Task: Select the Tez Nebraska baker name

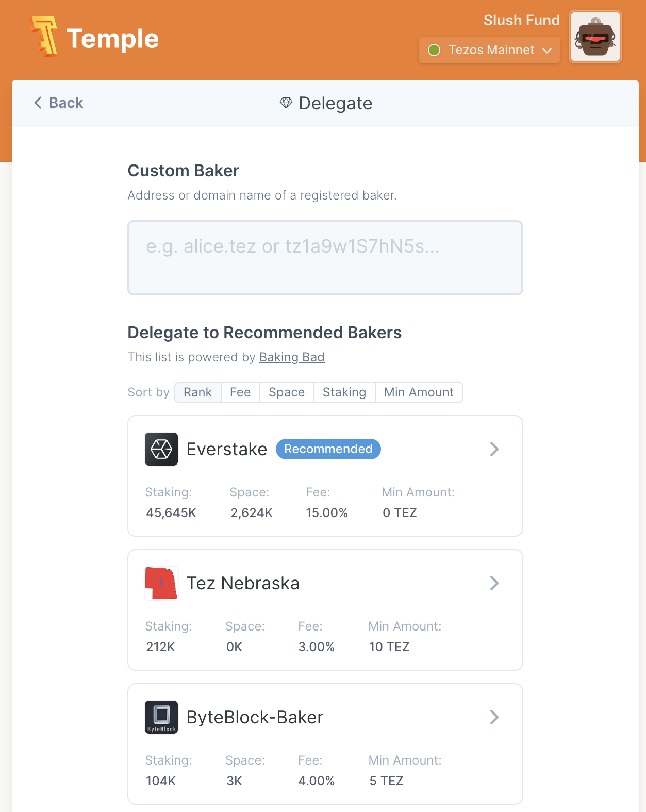Action: tap(243, 583)
